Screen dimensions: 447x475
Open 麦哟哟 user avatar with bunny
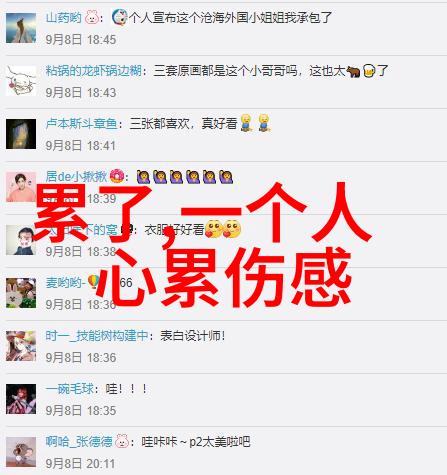(21, 293)
